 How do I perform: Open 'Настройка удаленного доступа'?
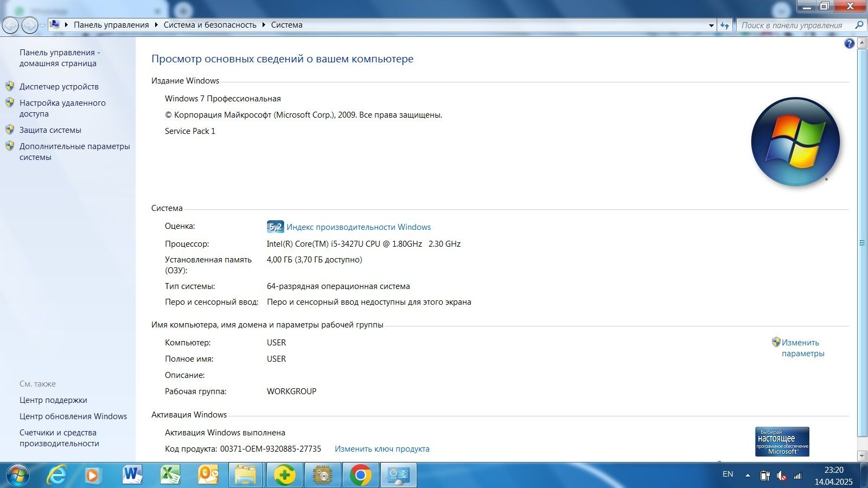click(62, 108)
